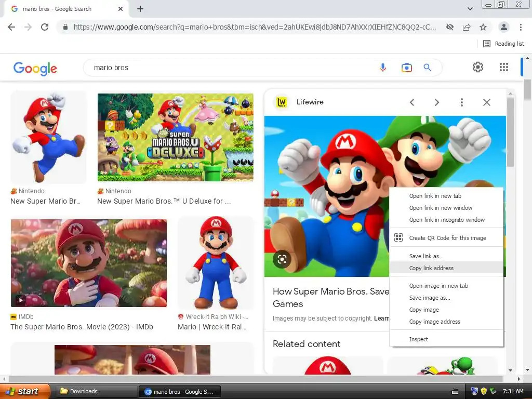532x399 pixels.
Task: Open the Reading list button
Action: click(x=503, y=44)
